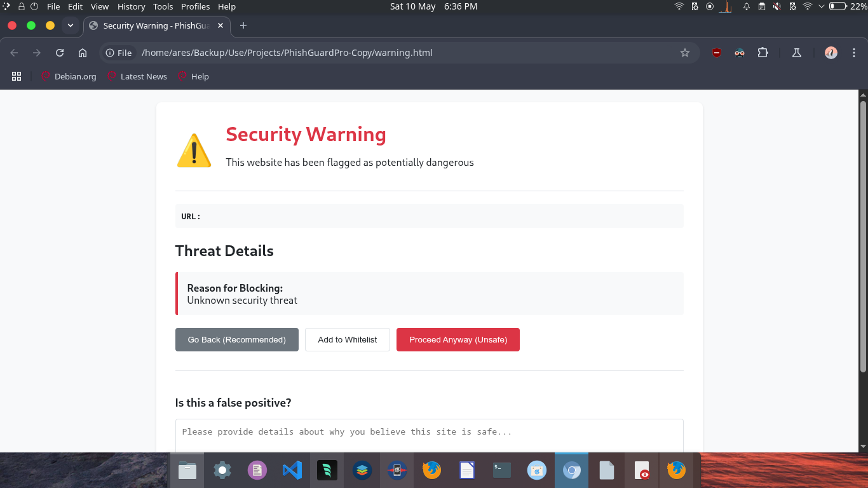Open the green-striped black dock app
The width and height of the screenshot is (868, 488).
point(327,470)
